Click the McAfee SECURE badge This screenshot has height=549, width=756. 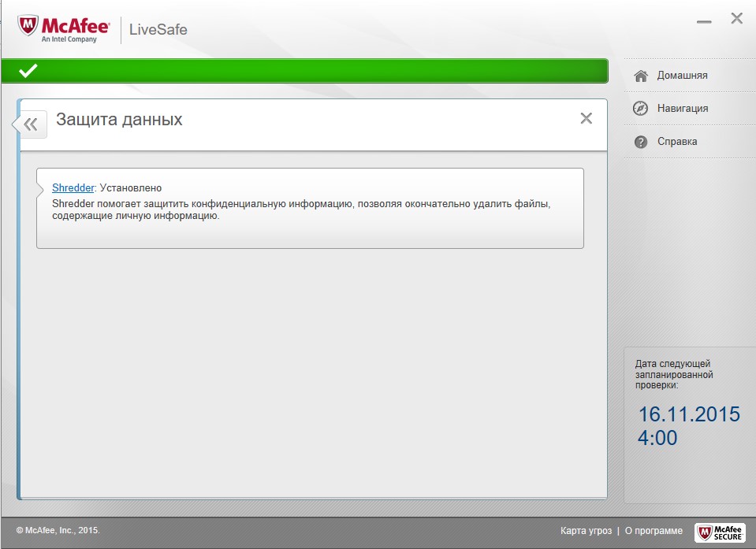pos(720,532)
